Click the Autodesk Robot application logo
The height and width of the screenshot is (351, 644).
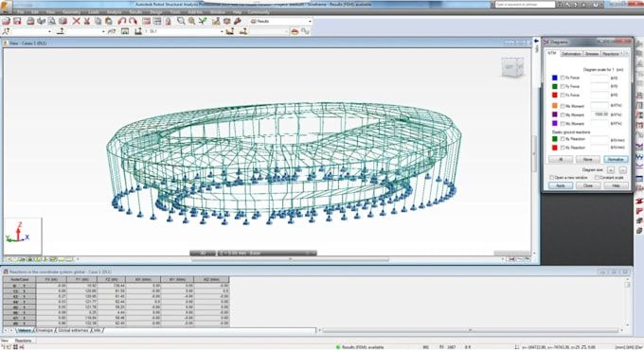pos(6,7)
